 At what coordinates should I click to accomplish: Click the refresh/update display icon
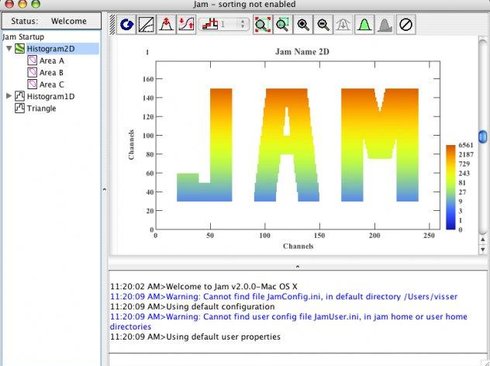(126, 24)
